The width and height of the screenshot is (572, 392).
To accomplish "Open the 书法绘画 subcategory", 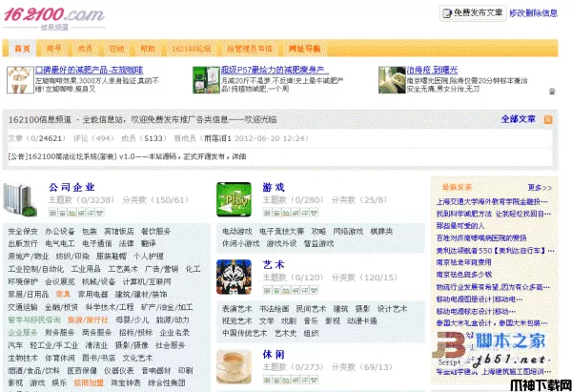I will click(x=274, y=309).
